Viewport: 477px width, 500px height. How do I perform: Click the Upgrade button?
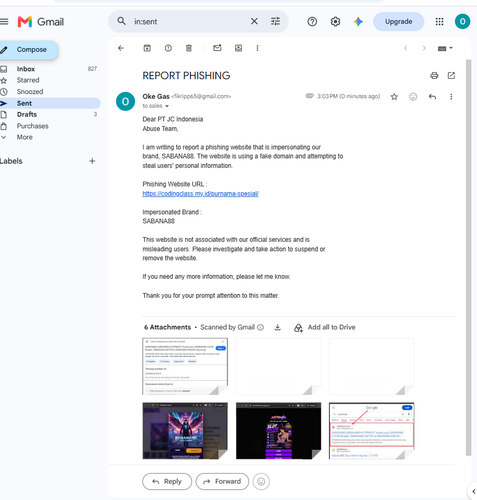coord(399,22)
